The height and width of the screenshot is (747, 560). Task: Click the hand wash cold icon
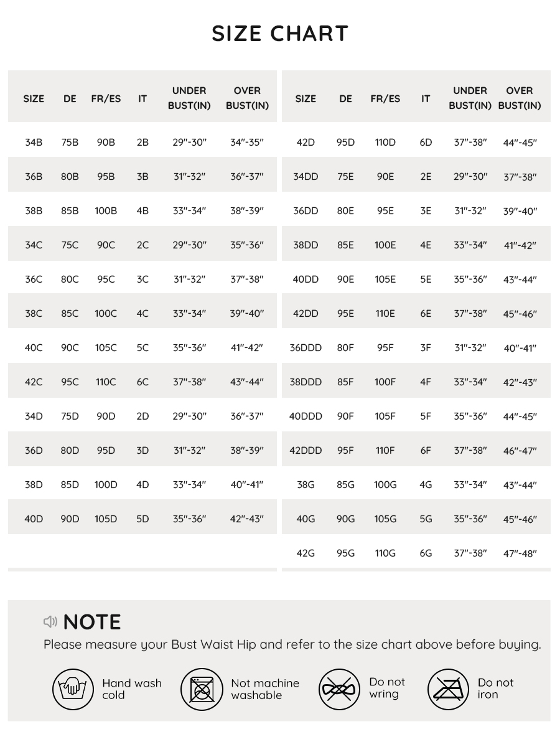pos(73,689)
